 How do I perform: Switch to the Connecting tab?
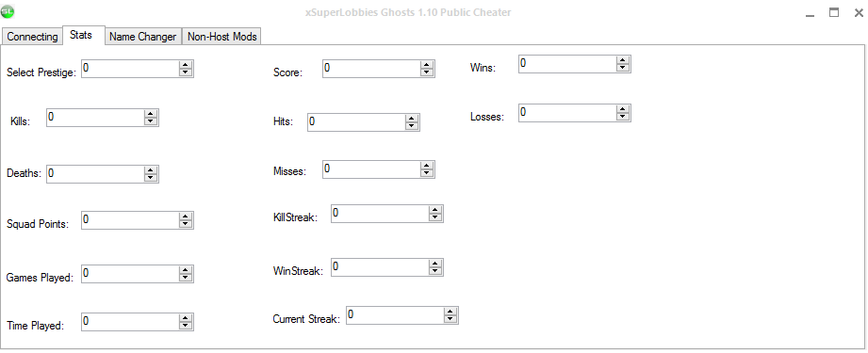(x=32, y=37)
